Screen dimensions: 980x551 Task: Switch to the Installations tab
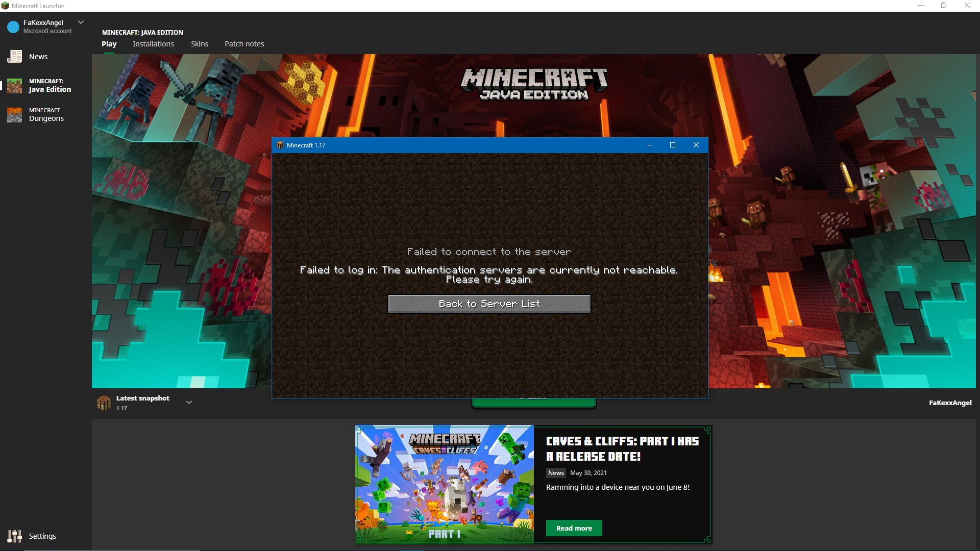coord(153,44)
